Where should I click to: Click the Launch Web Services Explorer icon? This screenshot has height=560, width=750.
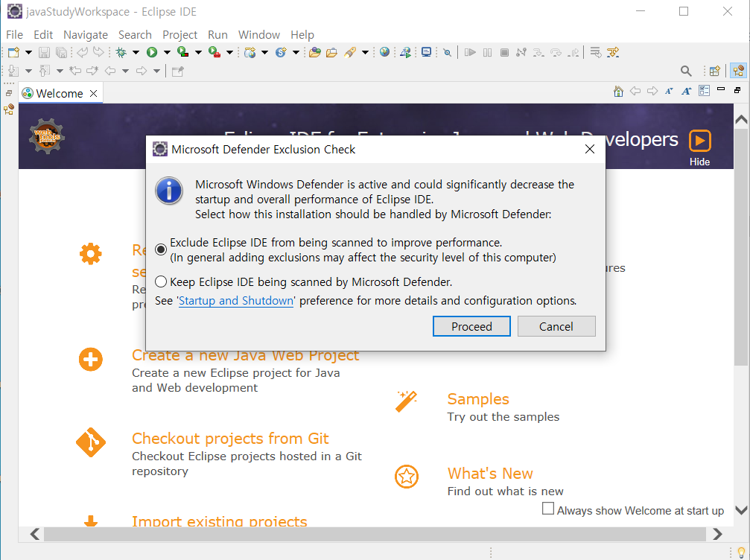[x=406, y=52]
